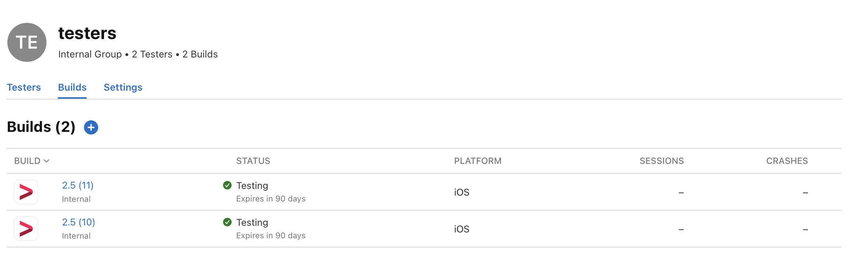Switch to the Testers tab
The height and width of the screenshot is (260, 868).
pos(24,87)
